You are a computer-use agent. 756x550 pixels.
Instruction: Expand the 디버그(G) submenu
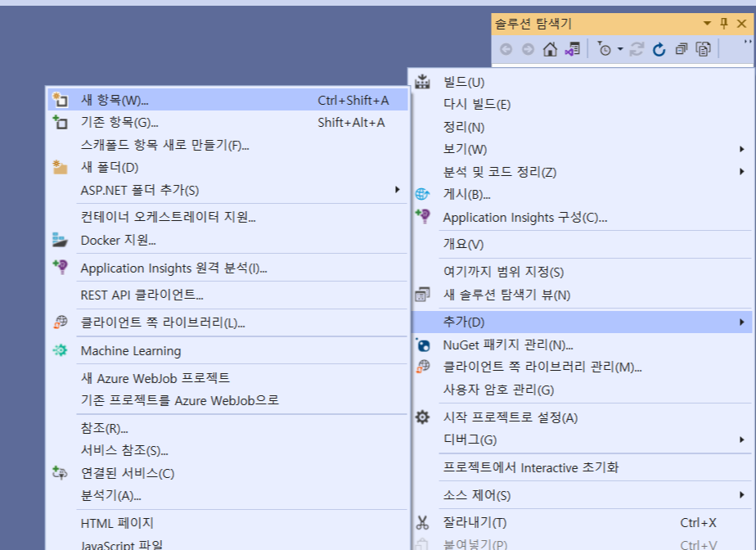click(582, 440)
